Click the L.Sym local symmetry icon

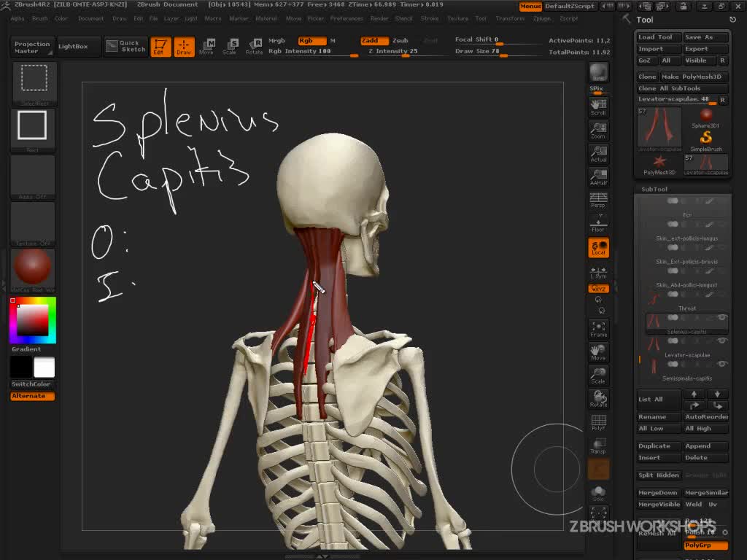(x=598, y=273)
